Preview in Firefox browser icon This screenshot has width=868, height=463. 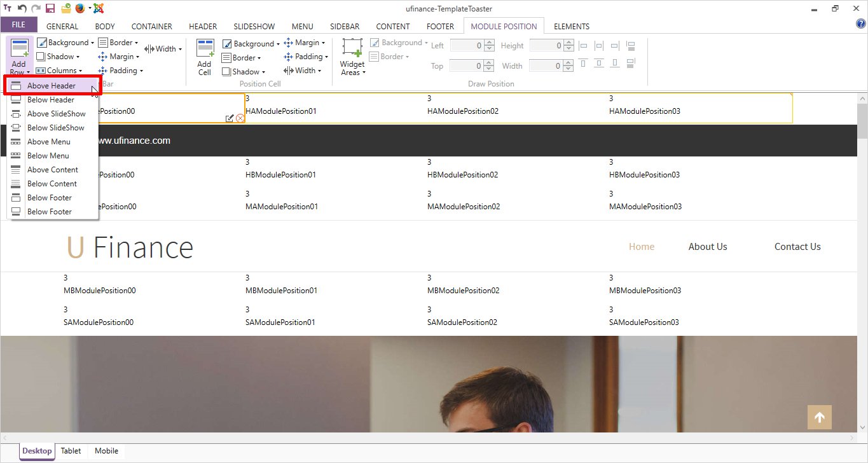point(79,8)
